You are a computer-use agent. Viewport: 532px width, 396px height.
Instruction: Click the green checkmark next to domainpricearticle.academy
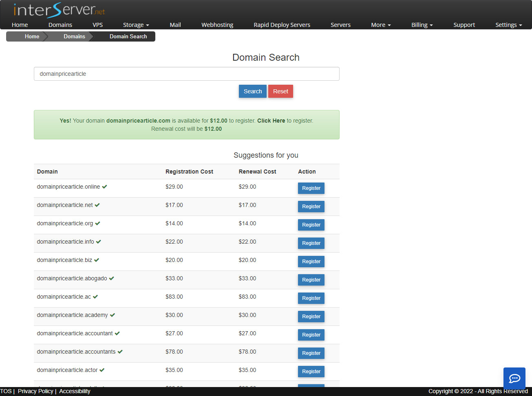pos(113,314)
